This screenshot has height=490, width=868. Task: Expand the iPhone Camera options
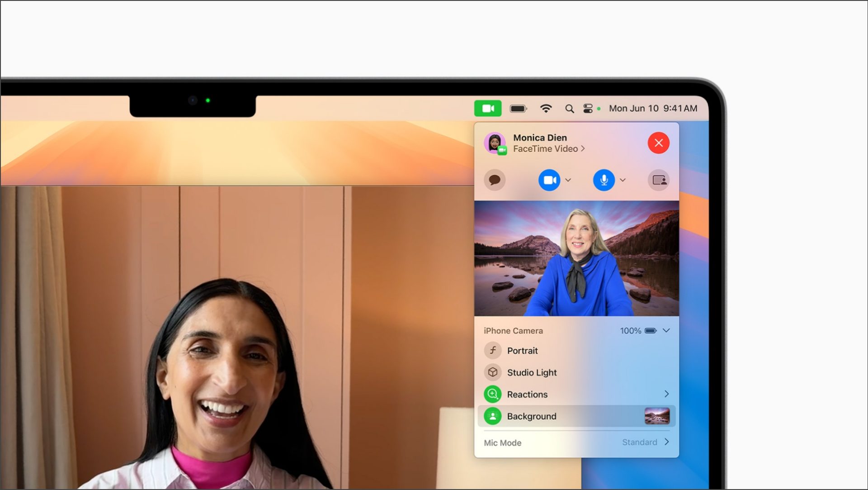point(668,331)
